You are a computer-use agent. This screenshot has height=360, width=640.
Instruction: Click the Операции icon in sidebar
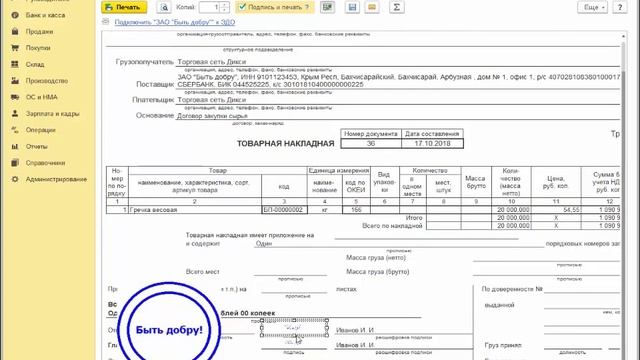pos(15,130)
